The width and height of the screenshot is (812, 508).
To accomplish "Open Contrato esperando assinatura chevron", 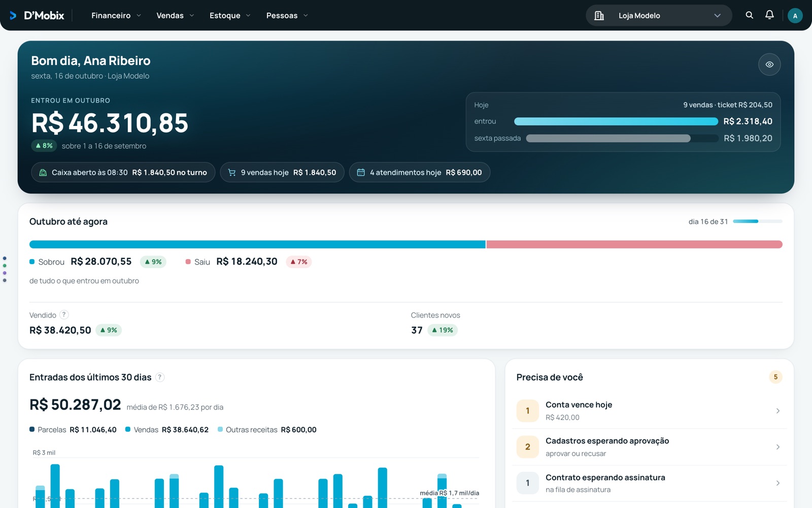I will [777, 483].
